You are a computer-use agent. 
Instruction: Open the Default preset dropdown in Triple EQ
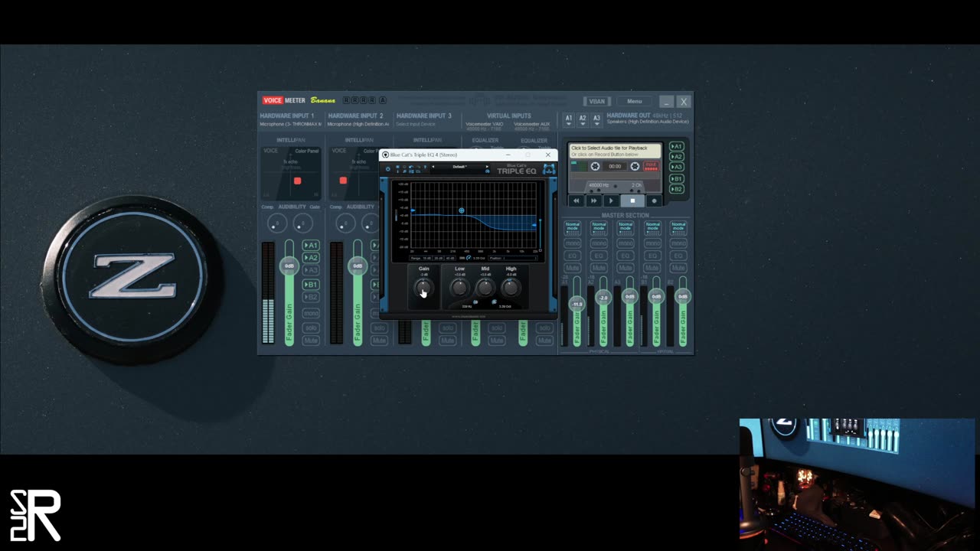click(x=460, y=167)
